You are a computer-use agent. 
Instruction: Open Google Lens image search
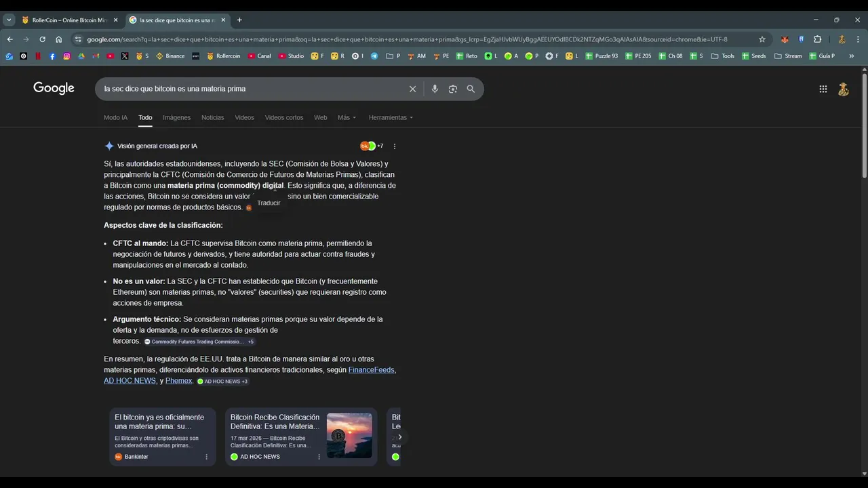pos(453,89)
